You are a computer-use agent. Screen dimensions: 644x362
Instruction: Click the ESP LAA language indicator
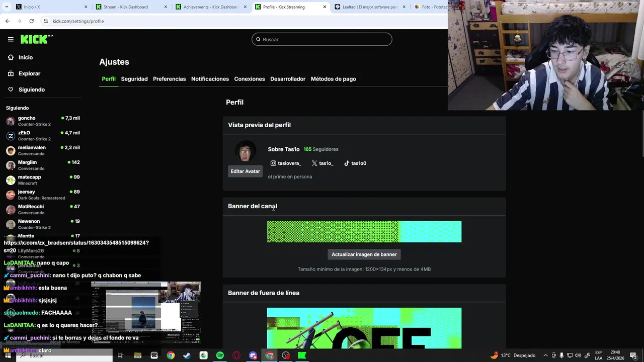[598, 355]
